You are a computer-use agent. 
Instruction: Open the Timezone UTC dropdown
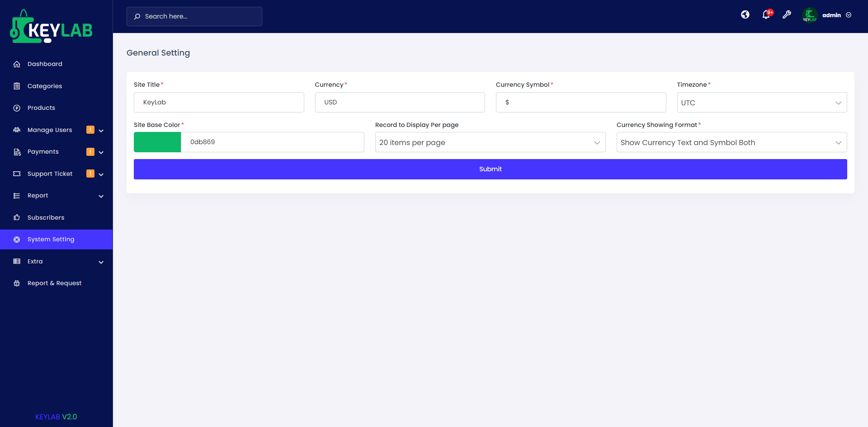click(x=762, y=103)
